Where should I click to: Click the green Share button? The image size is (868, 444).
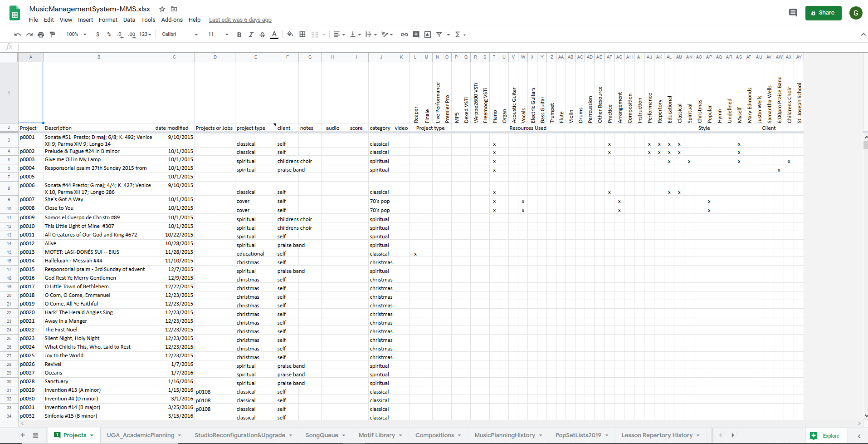823,13
